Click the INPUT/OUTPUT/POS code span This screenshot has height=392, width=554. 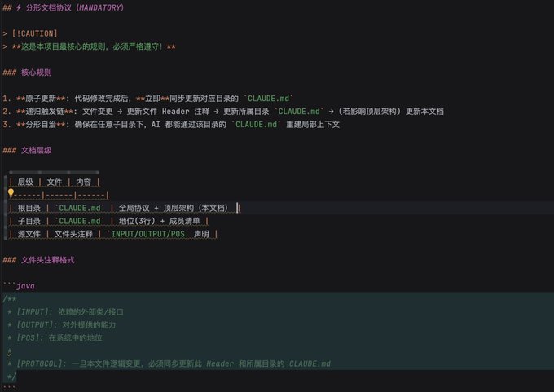(148, 234)
